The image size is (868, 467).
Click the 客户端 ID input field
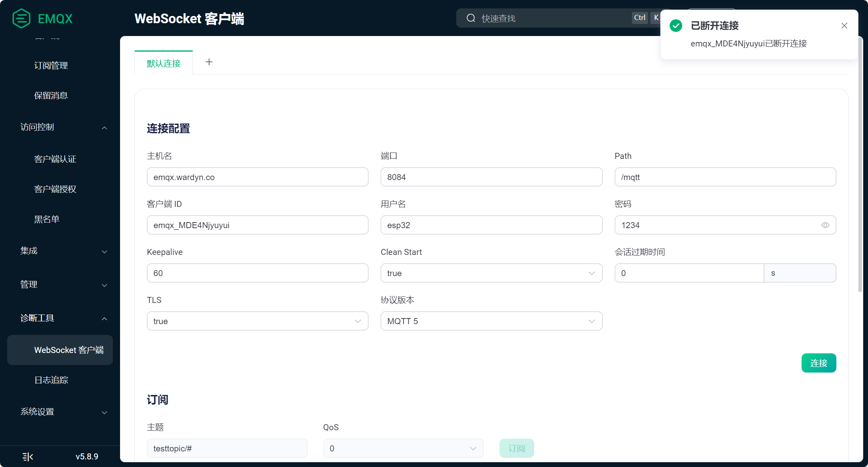tap(257, 225)
